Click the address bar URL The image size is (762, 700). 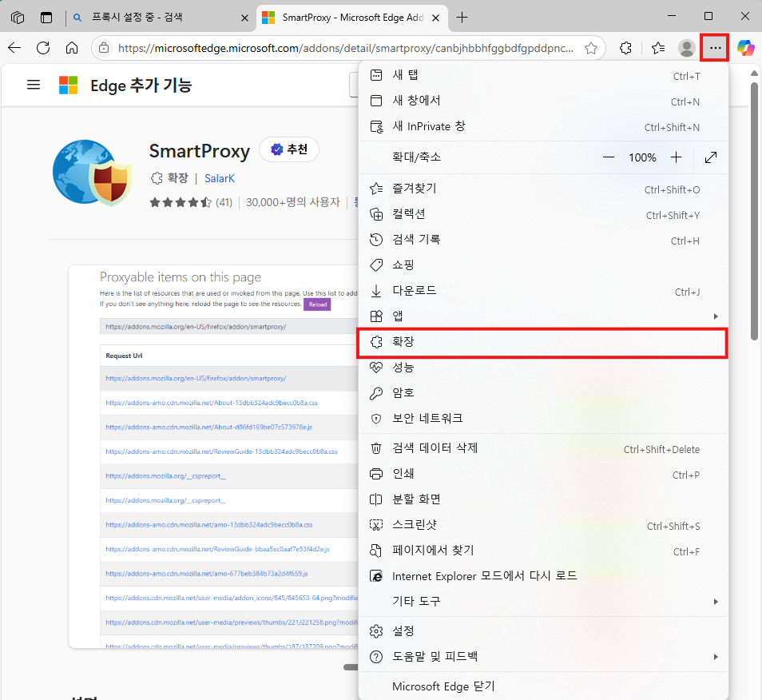tap(346, 48)
